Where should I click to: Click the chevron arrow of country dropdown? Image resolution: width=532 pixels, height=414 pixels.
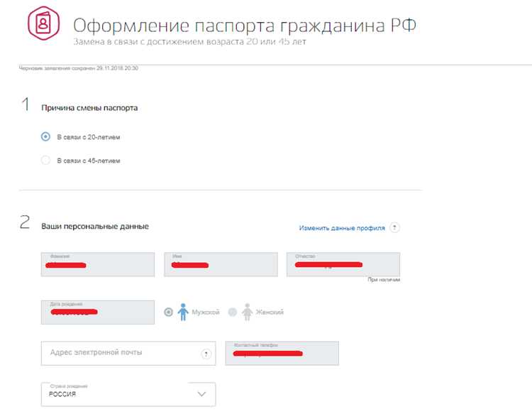[201, 394]
